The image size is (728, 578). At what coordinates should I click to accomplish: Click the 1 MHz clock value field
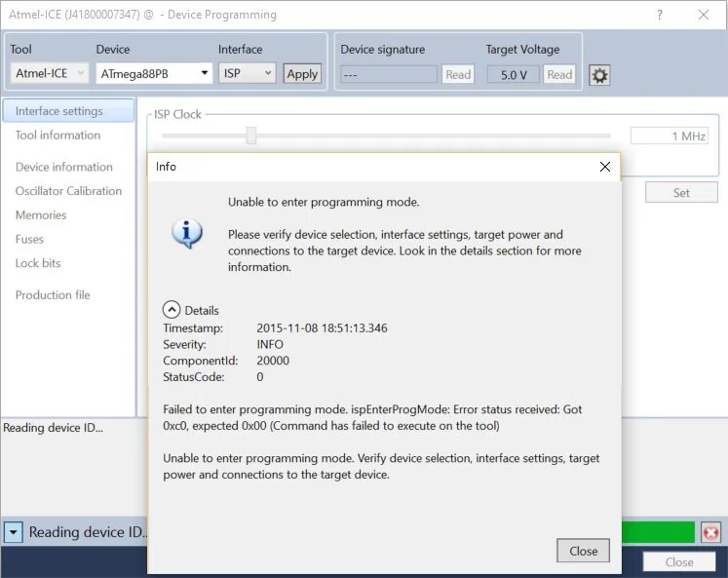[669, 136]
